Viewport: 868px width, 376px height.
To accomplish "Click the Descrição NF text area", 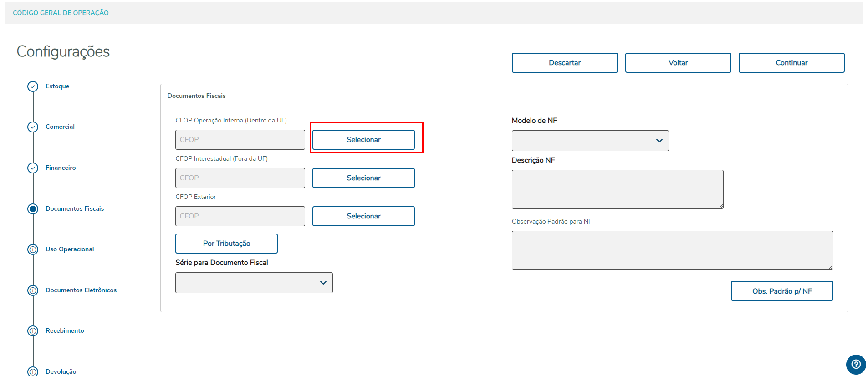I will pos(617,189).
